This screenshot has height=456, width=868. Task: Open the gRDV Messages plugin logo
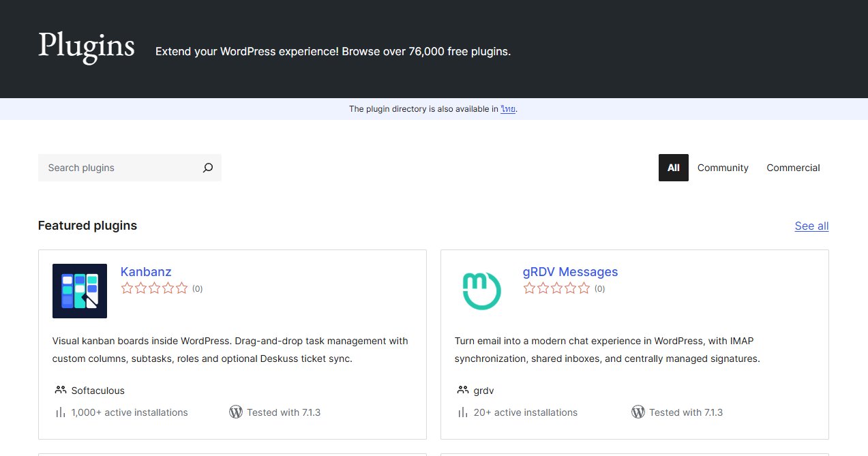point(482,291)
